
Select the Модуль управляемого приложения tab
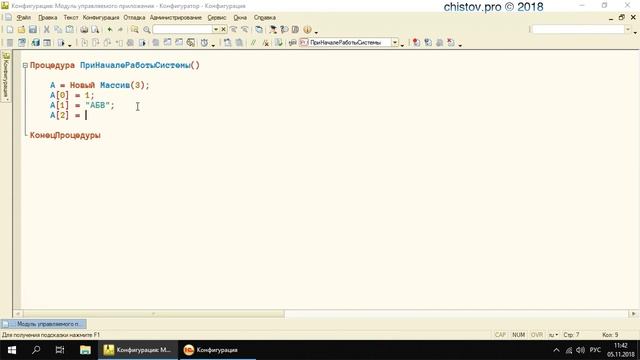coord(44,324)
